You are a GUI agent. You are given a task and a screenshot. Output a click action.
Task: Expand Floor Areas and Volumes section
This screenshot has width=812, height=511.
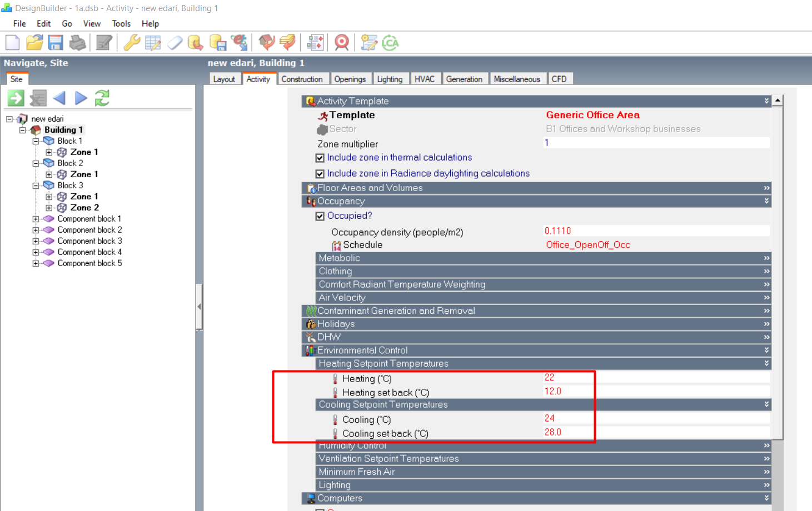pos(536,188)
